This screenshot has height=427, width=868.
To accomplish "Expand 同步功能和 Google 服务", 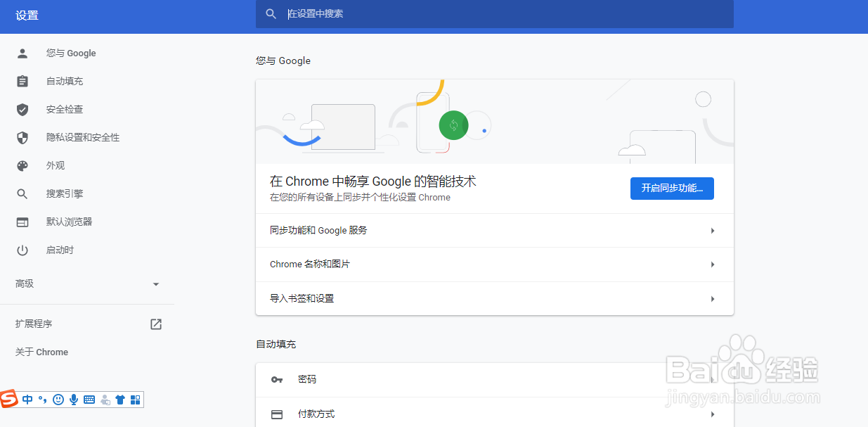I will [494, 230].
